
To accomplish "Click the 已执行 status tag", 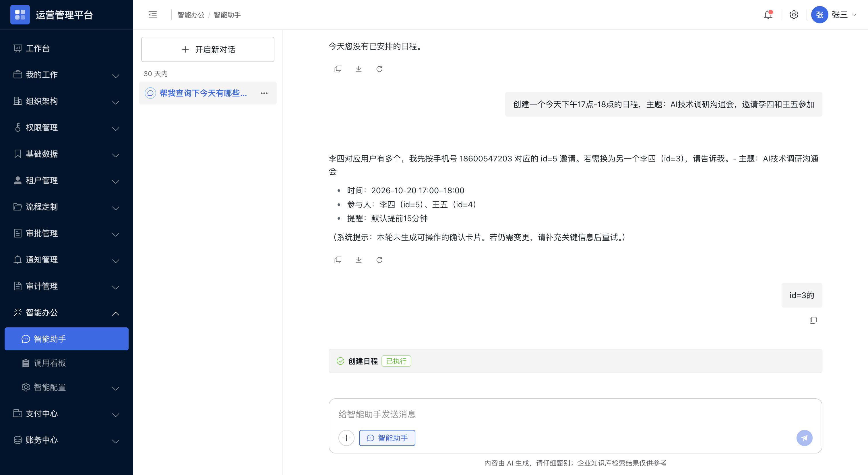I will 396,361.
